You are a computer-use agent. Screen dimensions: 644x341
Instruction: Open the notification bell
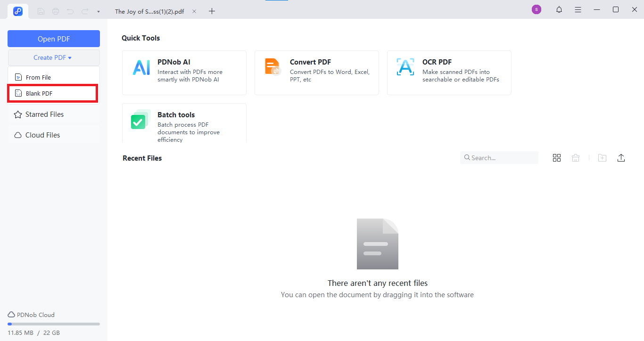[559, 9]
